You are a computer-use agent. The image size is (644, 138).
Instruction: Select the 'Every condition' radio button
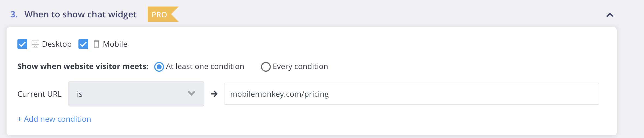[266, 67]
